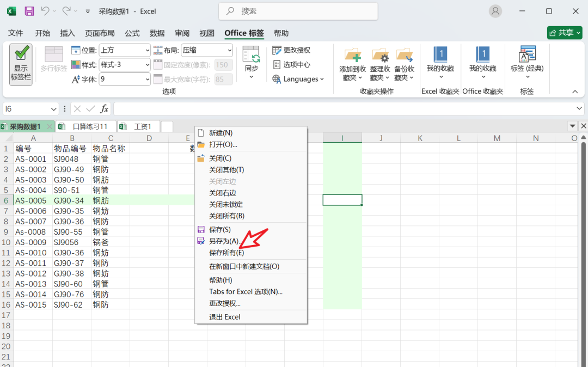
Task: Click the Save icon in title bar
Action: pos(29,11)
